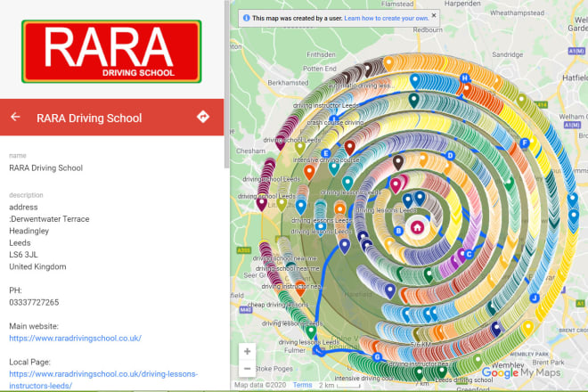Click the 'Map data ©2020' attribution
Image resolution: width=588 pixels, height=392 pixels.
click(260, 385)
